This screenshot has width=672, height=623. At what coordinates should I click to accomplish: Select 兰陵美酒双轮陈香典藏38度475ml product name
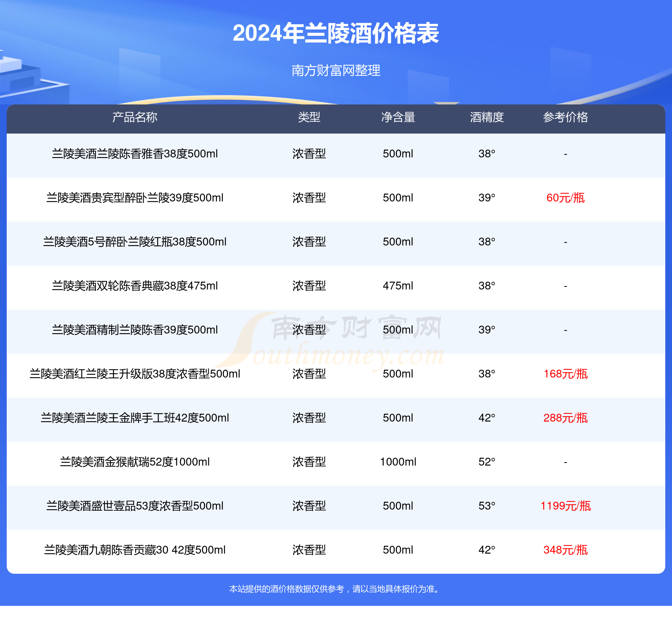135,286
